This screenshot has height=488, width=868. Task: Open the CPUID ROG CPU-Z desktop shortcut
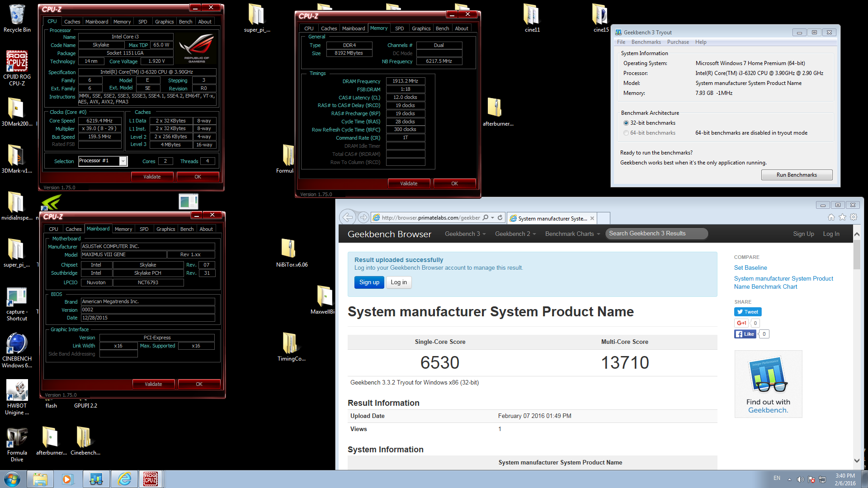17,68
